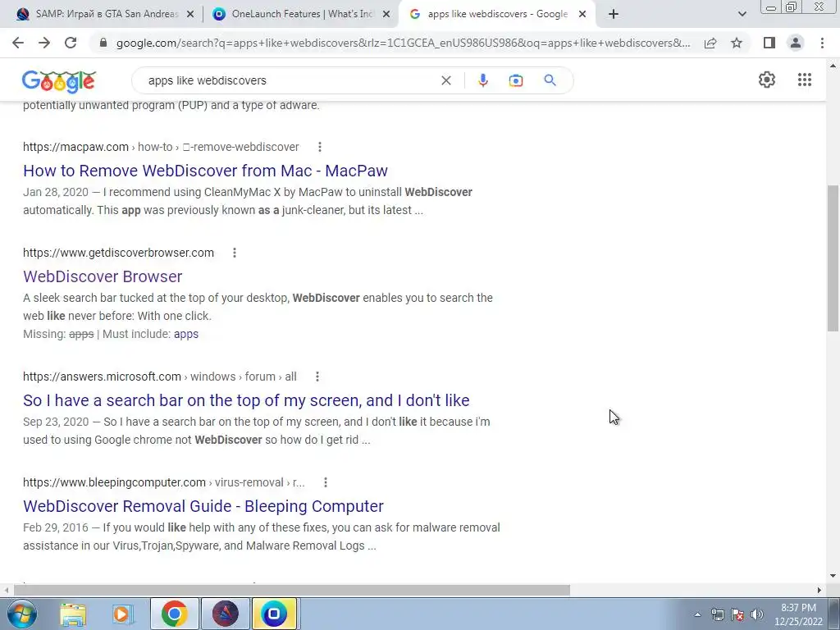The height and width of the screenshot is (630, 840).
Task: Click the answers.microsoft.com URL text
Action: point(160,377)
